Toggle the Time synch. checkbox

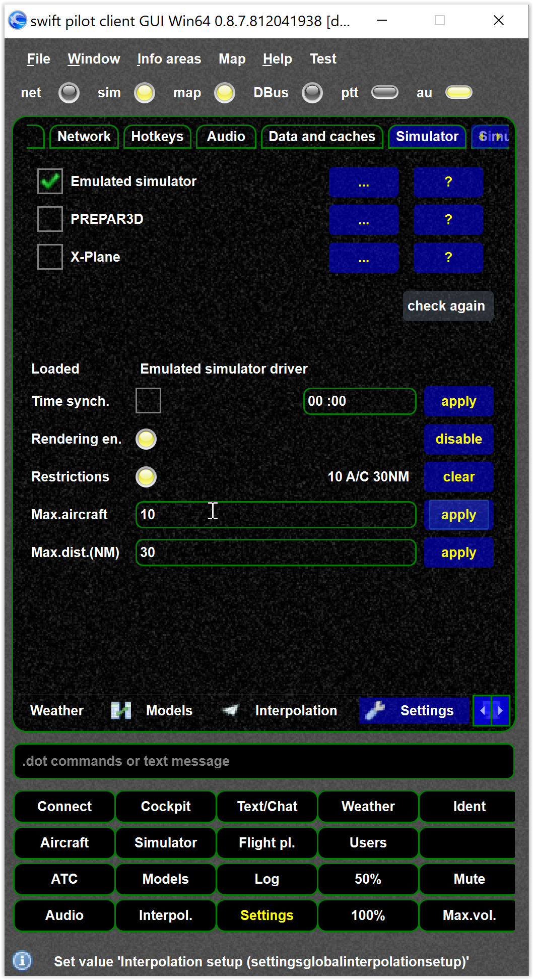click(x=148, y=401)
